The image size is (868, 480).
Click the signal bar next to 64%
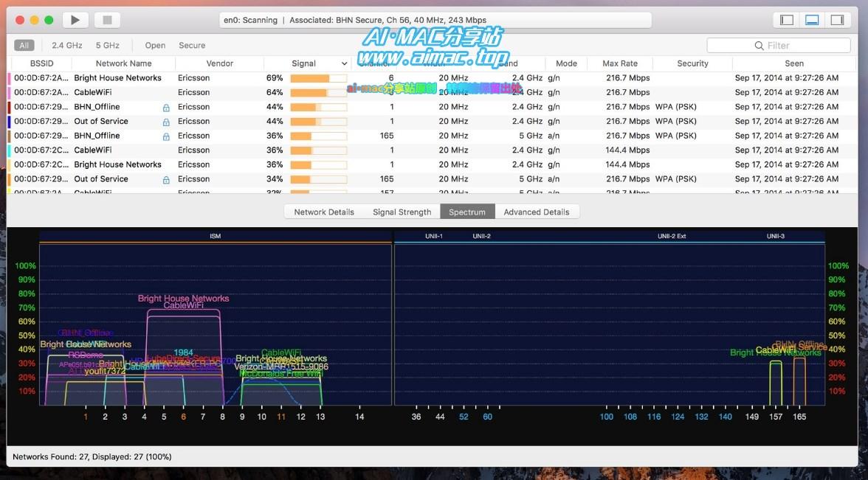click(x=319, y=93)
